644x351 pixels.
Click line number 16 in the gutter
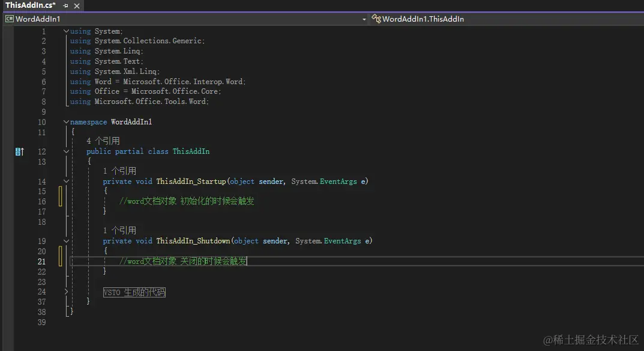tap(42, 201)
